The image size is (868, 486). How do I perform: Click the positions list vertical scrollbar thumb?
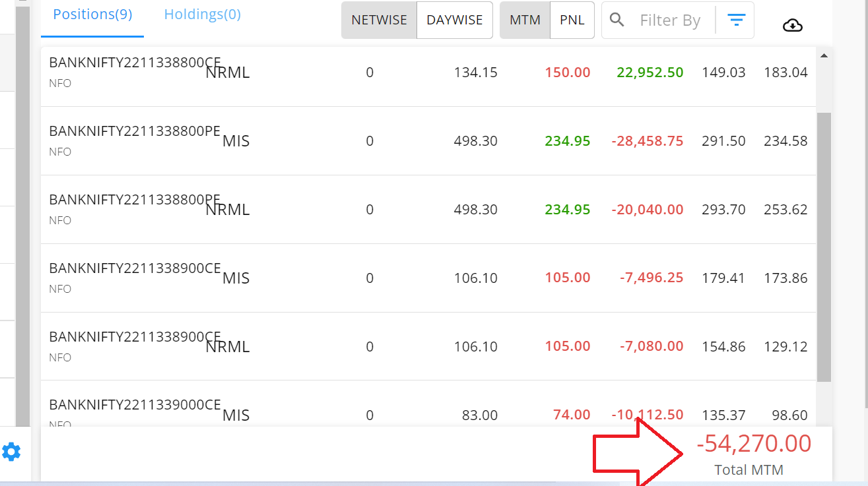[x=824, y=247]
